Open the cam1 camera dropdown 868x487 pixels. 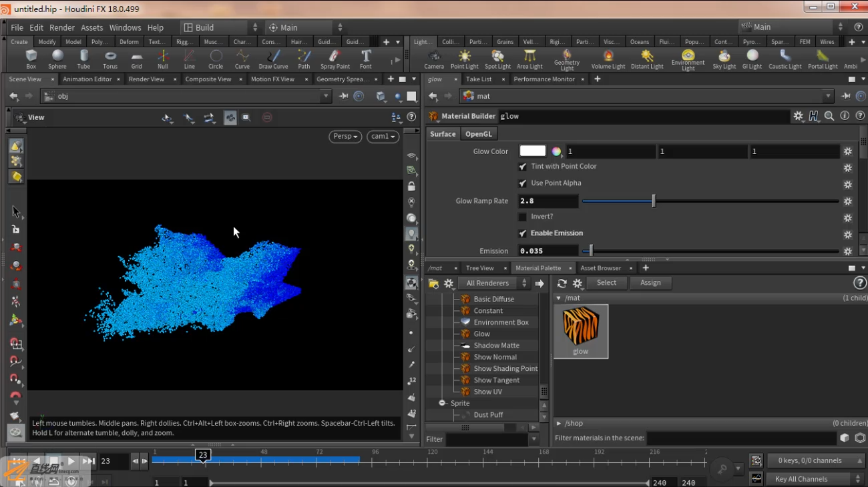click(383, 136)
